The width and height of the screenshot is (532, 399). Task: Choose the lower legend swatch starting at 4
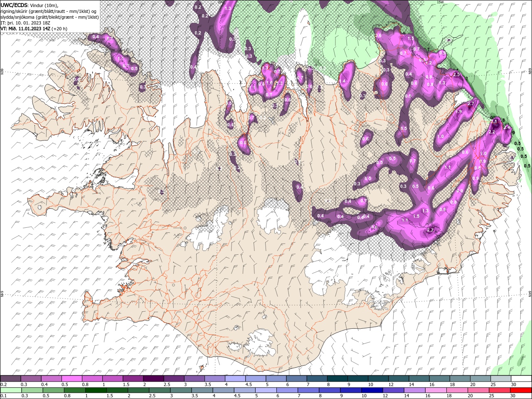[223, 390]
